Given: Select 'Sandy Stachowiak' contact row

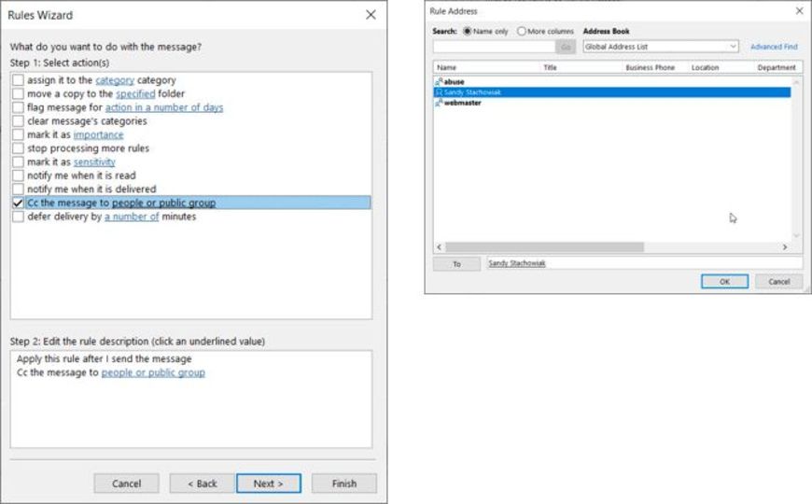Looking at the screenshot, I should [x=612, y=92].
